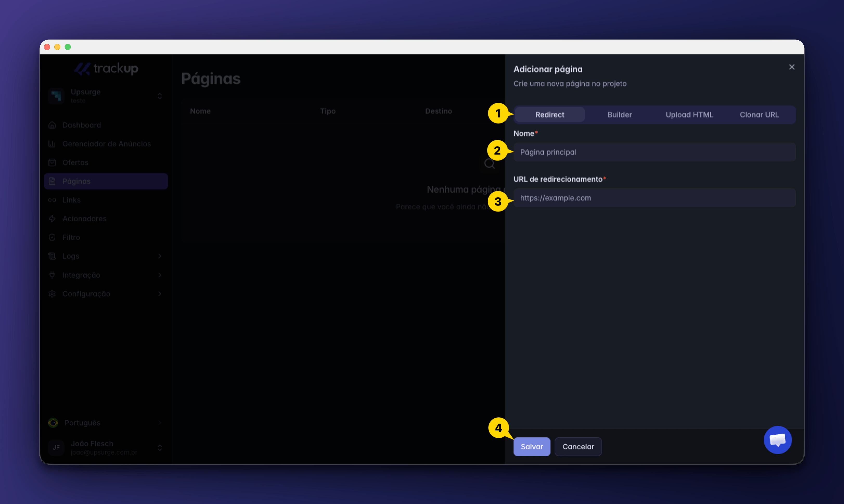Click the Upsurge project avatar
Screen dimensions: 844x504
56,96
